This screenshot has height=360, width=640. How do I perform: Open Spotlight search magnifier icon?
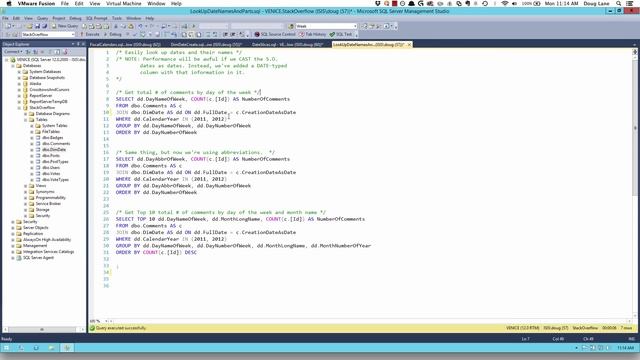coord(619,3)
